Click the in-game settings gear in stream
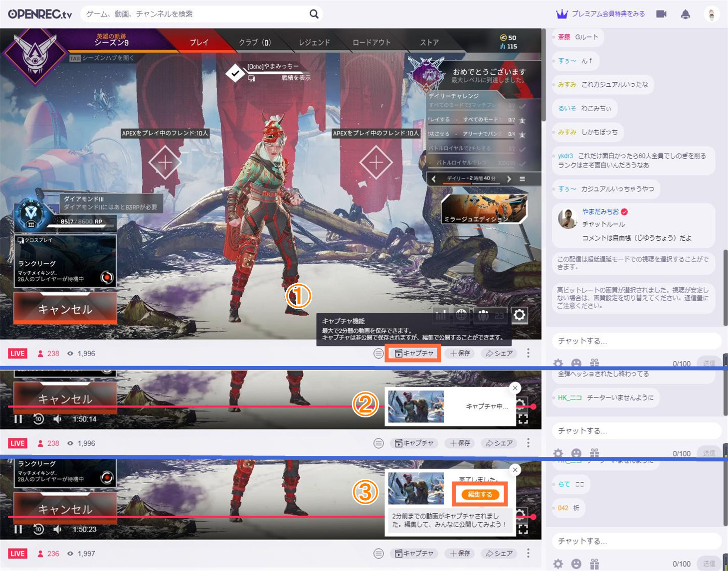This screenshot has width=728, height=571. click(520, 315)
